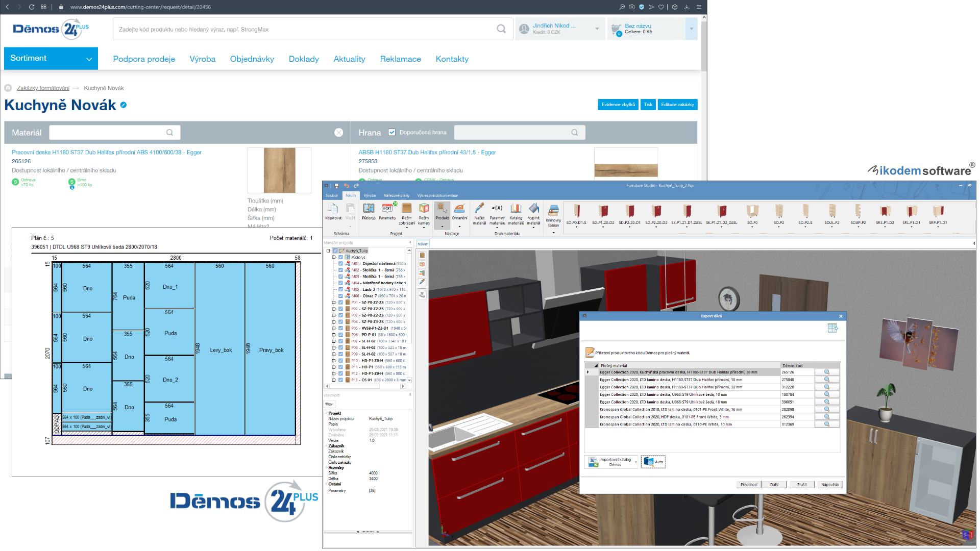
Task: Expand the Jindřich Nikod account dropdown
Action: pos(597,29)
